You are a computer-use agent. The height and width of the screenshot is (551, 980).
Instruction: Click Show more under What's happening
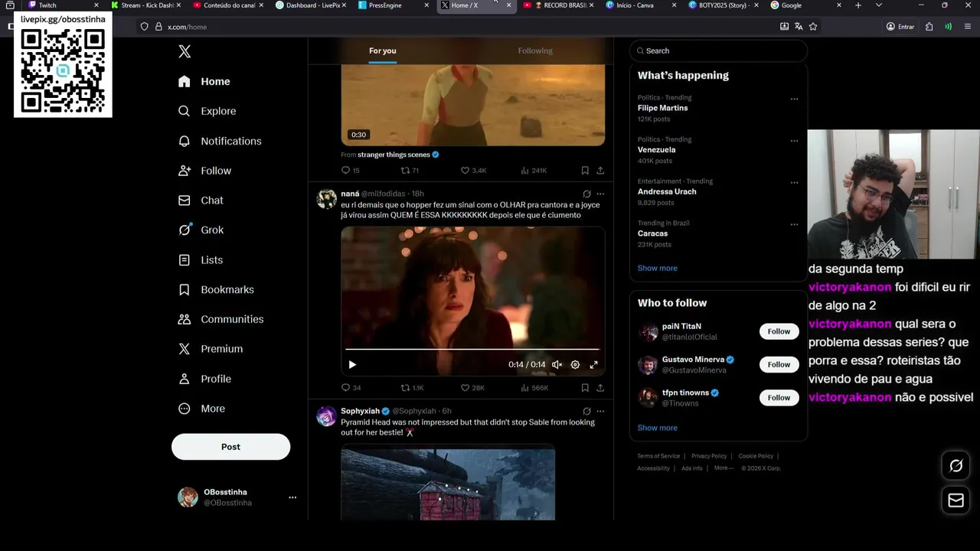coord(657,268)
